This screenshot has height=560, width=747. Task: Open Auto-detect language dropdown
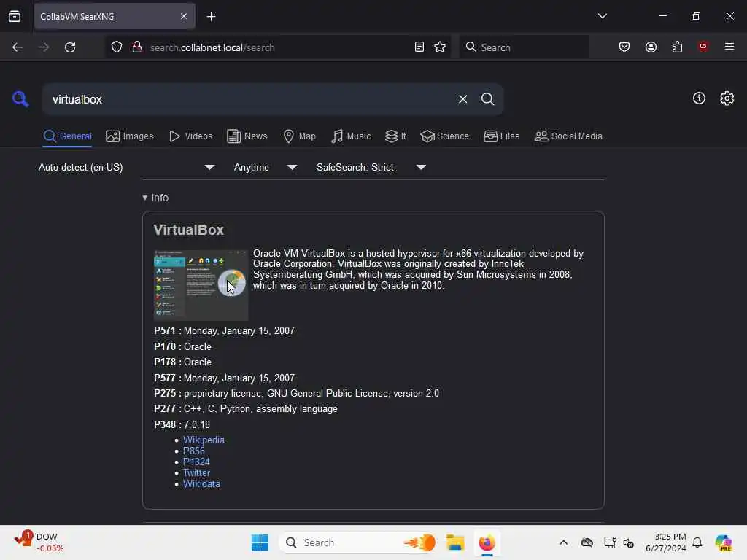click(x=126, y=167)
